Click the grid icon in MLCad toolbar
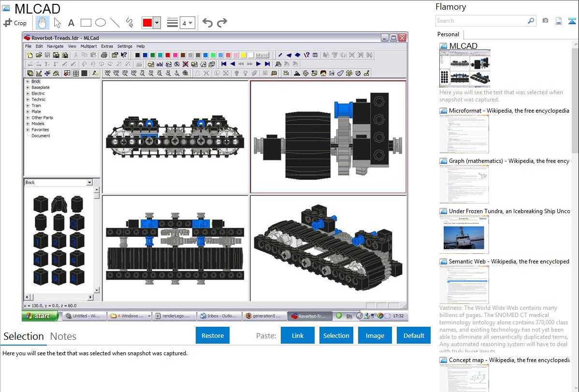The width and height of the screenshot is (579, 392). click(x=76, y=73)
